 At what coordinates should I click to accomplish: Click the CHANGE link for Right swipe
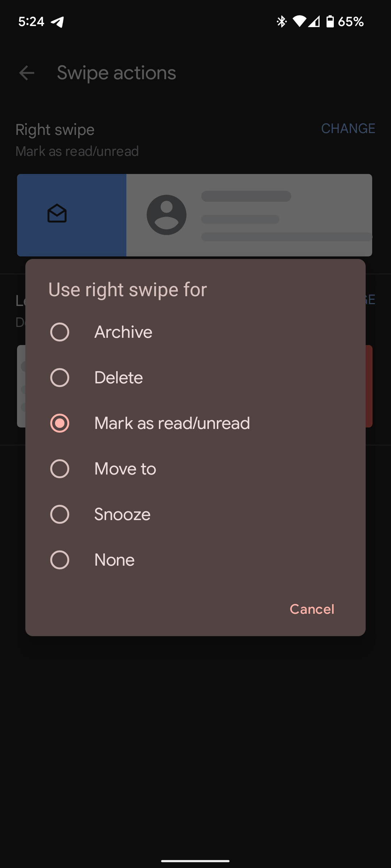(348, 129)
